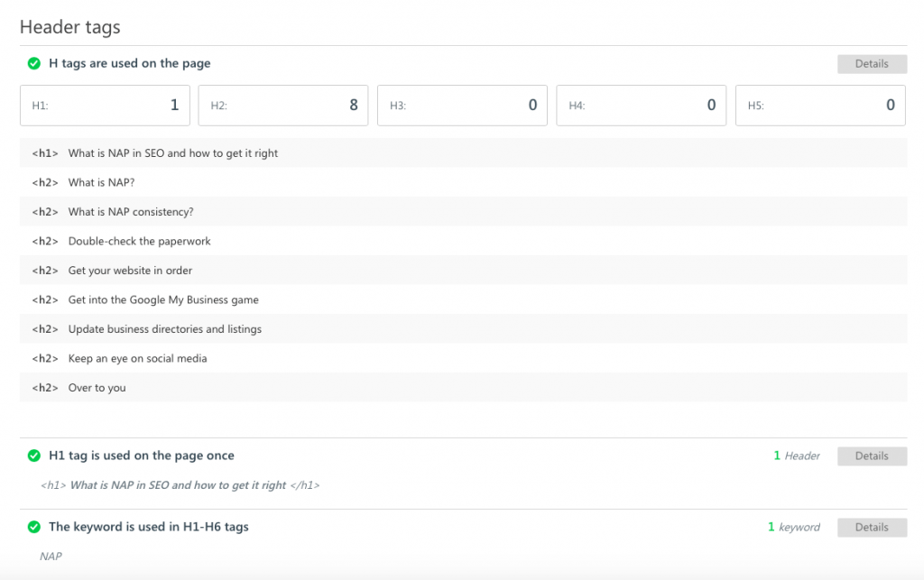This screenshot has height=580, width=924.
Task: Select the H5 count box showing 0
Action: click(819, 106)
